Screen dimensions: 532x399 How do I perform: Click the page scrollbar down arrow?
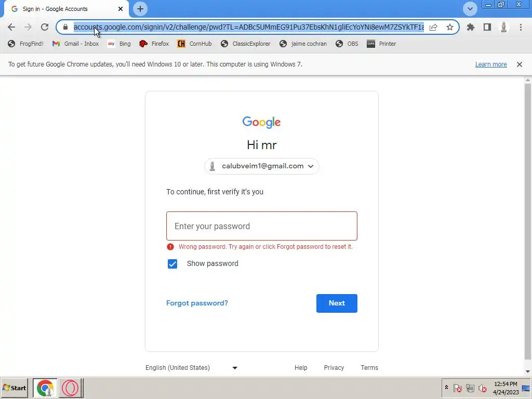pos(528,371)
